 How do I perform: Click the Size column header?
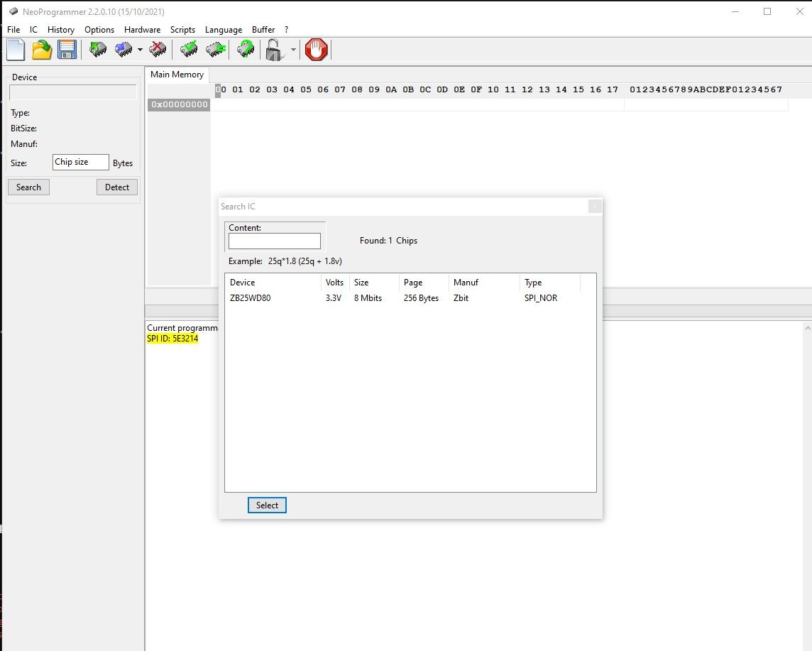[374, 283]
